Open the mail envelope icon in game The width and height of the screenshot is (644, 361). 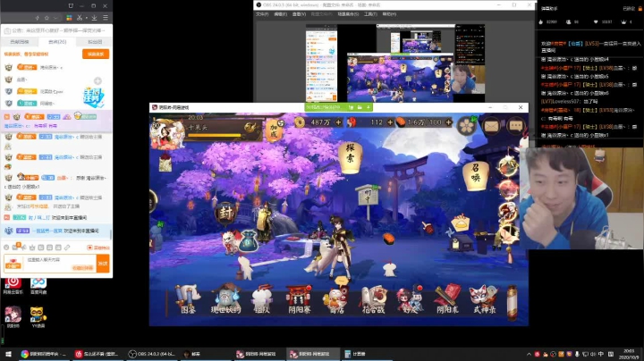click(491, 125)
